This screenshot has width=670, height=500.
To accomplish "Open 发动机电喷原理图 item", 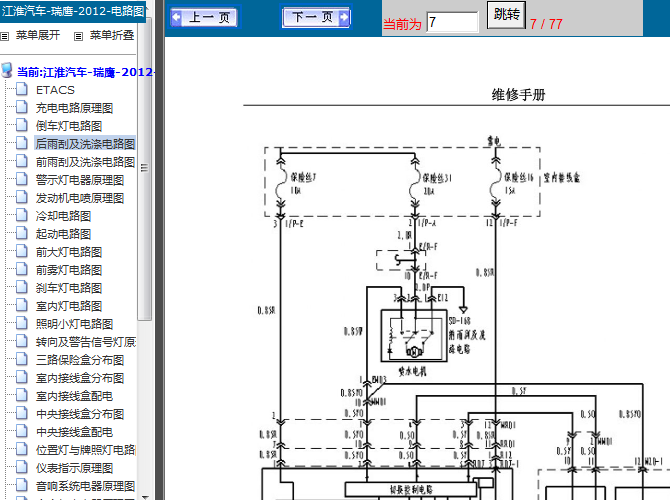I will click(x=80, y=198).
